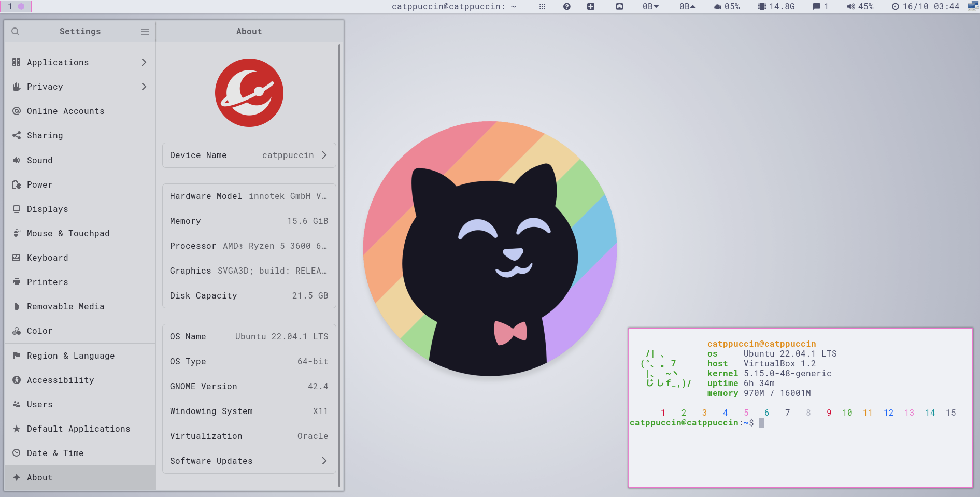Image resolution: width=980 pixels, height=497 pixels.
Task: Expand the Privacy chevron arrow
Action: pos(144,87)
